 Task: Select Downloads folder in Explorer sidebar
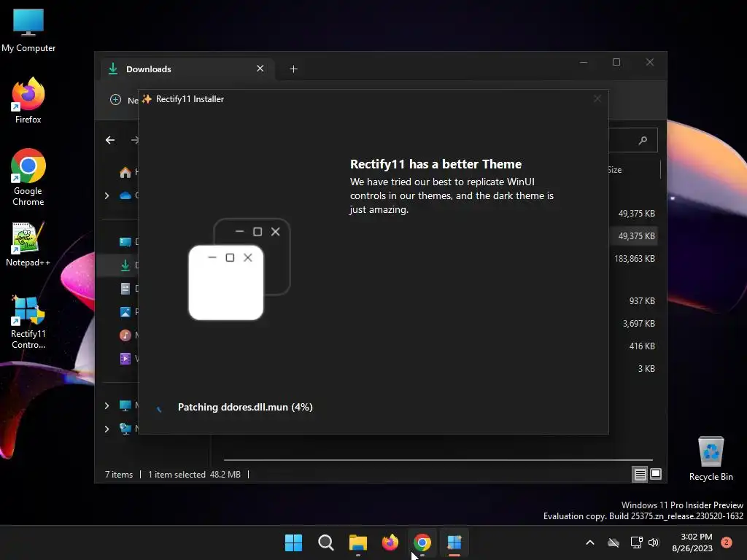point(125,265)
